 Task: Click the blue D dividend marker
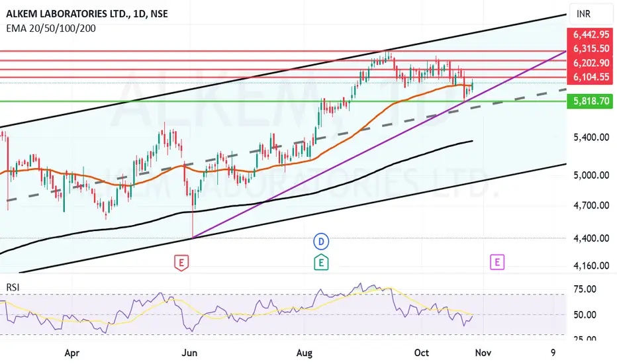(x=321, y=241)
